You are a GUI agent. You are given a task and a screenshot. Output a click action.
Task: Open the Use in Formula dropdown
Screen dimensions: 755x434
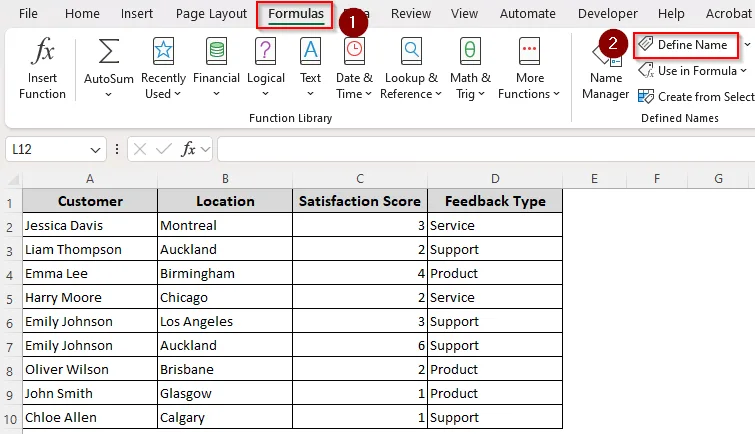pyautogui.click(x=692, y=71)
